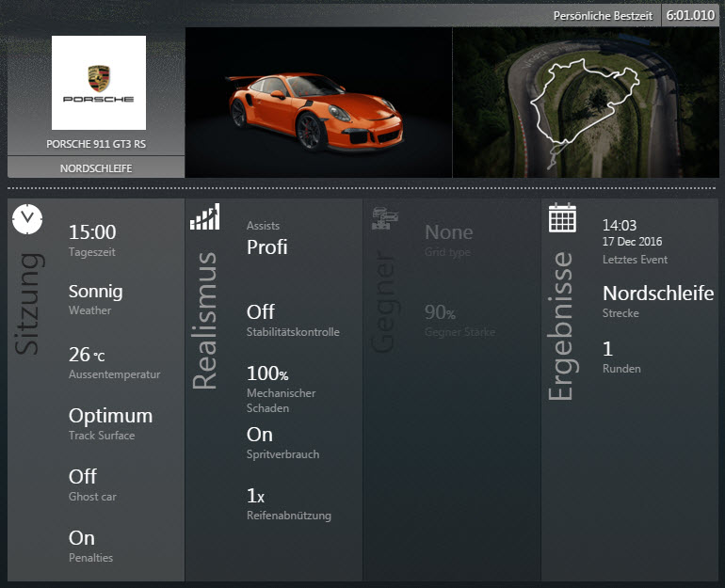Screen dimensions: 725x588
Task: Click the Grid type label
Action: coord(447,252)
